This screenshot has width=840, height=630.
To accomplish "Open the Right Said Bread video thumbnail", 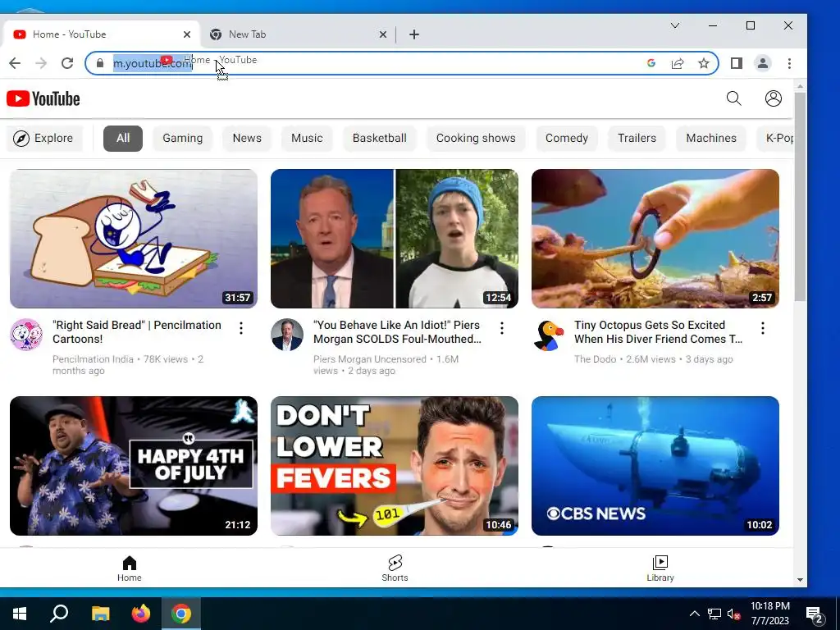I will point(134,239).
